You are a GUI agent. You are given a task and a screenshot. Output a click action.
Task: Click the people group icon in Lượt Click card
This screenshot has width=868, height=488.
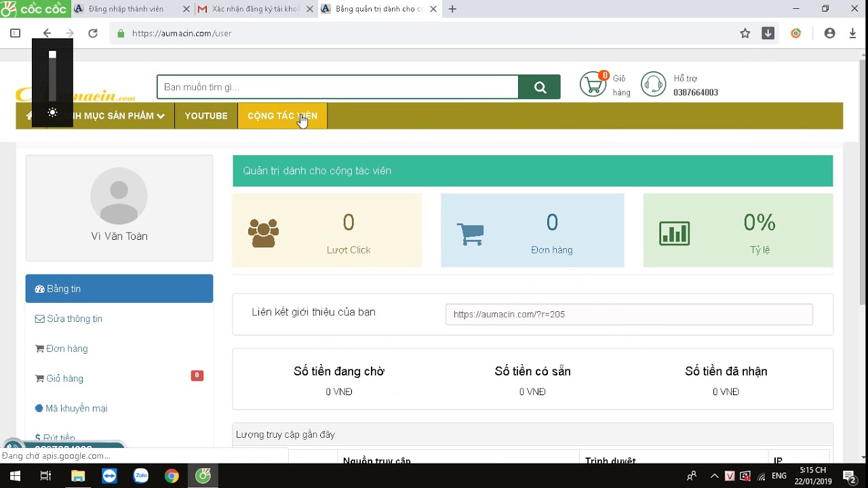[263, 233]
